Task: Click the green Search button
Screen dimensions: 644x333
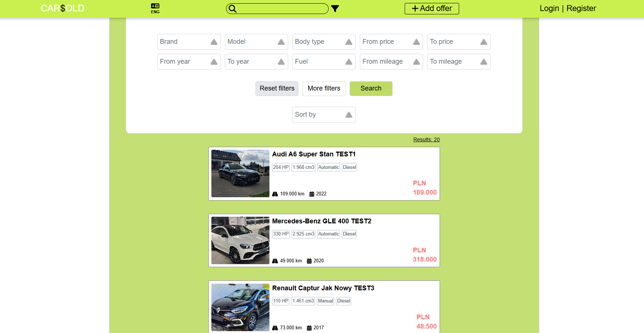Action: click(x=371, y=88)
